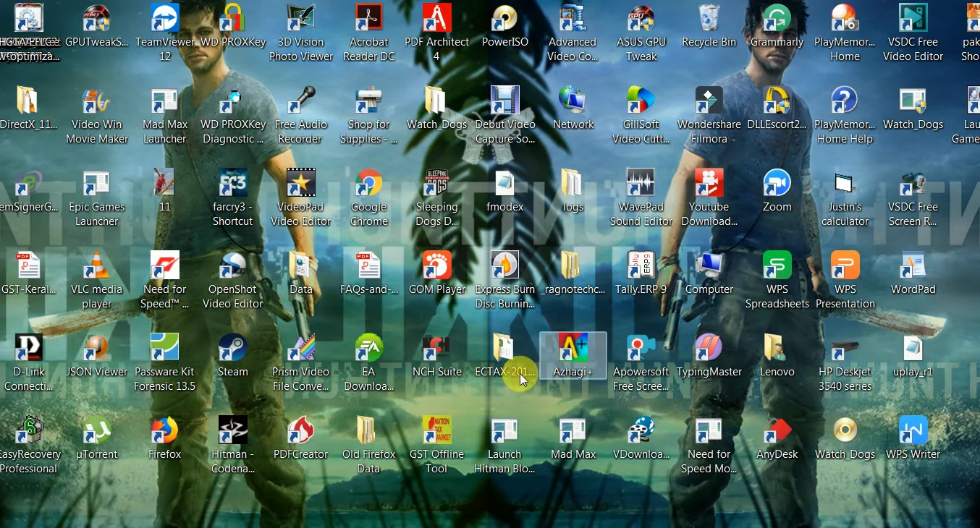The height and width of the screenshot is (528, 980).
Task: Click the Shop for Supplies printer icon
Action: 369,101
